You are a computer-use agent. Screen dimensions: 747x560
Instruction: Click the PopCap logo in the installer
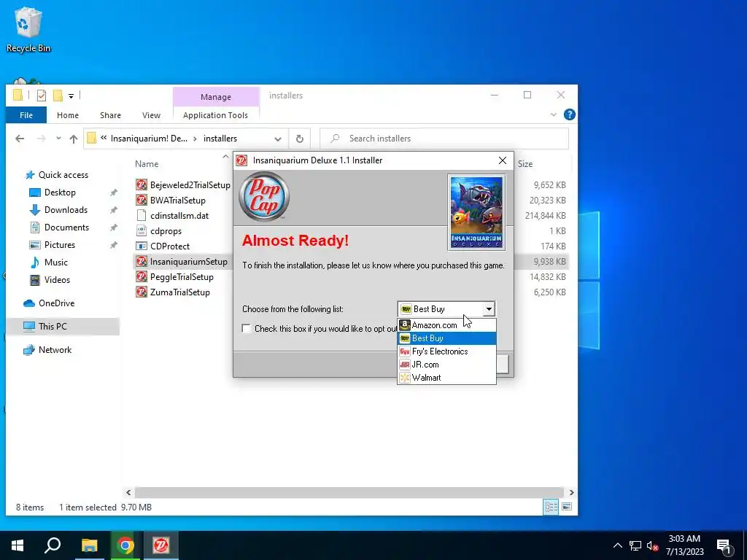[264, 196]
